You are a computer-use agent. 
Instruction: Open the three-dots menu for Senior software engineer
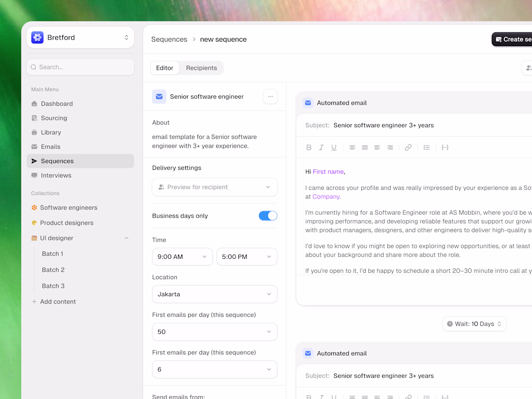pos(270,97)
